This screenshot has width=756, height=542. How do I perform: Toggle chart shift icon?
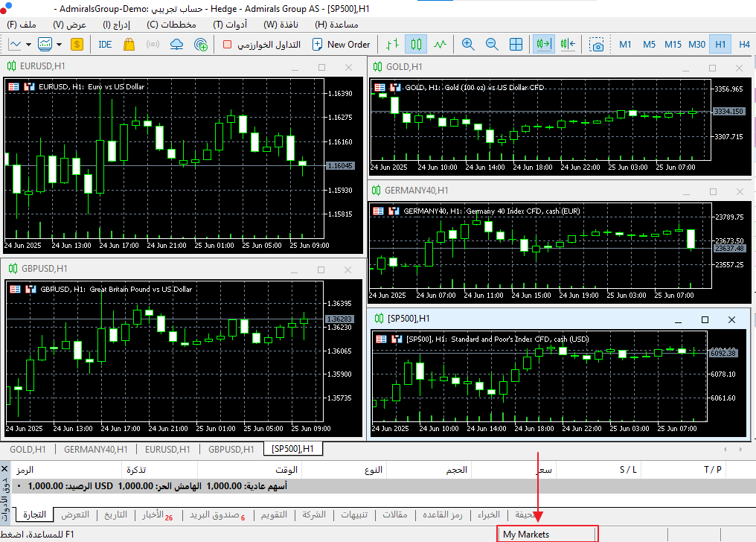pyautogui.click(x=568, y=45)
